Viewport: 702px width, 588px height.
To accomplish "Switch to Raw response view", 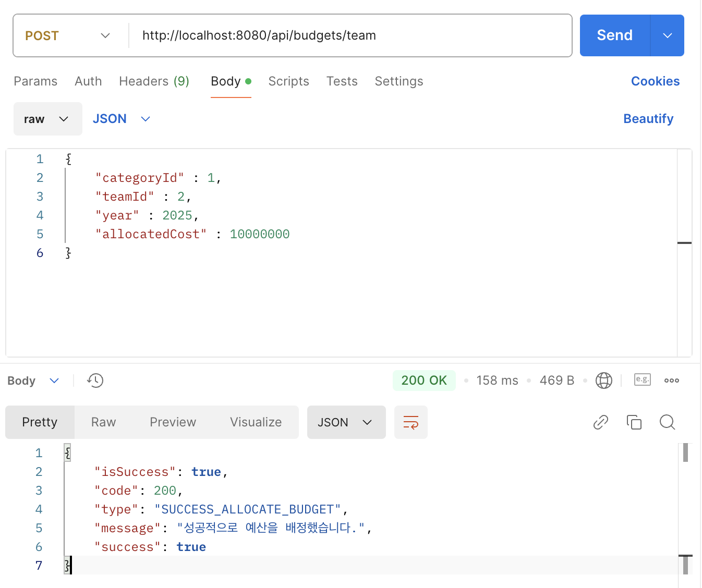I will point(103,422).
